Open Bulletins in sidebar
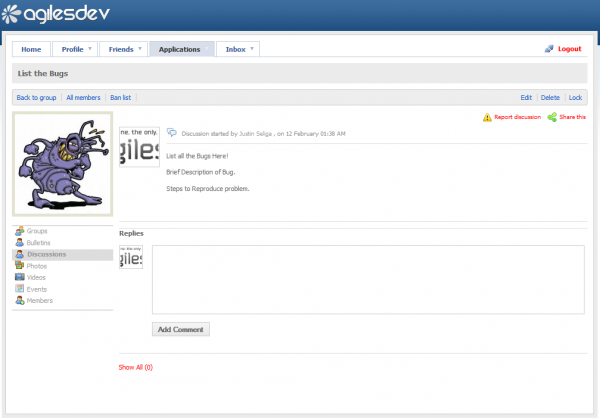 [39, 243]
